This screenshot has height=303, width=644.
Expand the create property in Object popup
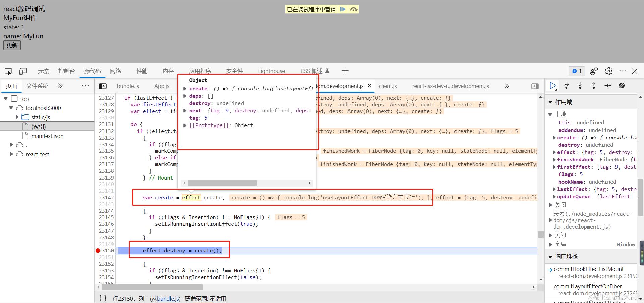pyautogui.click(x=185, y=89)
